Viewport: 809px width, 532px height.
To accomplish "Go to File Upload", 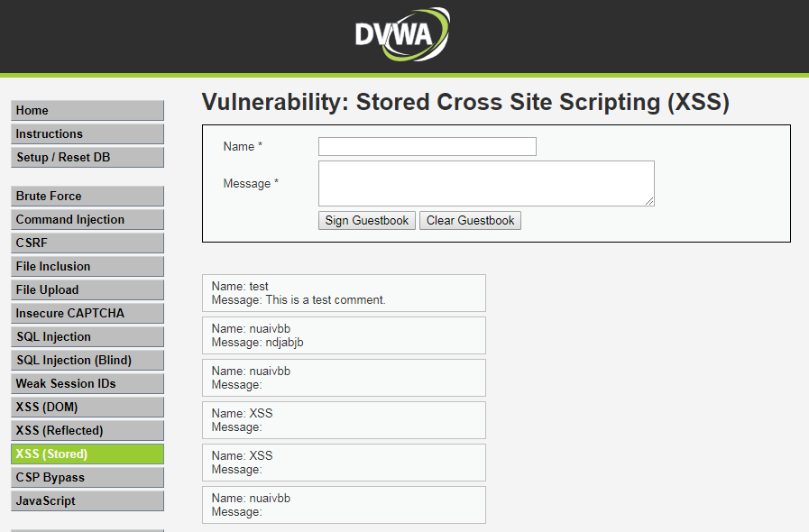I will (x=87, y=290).
